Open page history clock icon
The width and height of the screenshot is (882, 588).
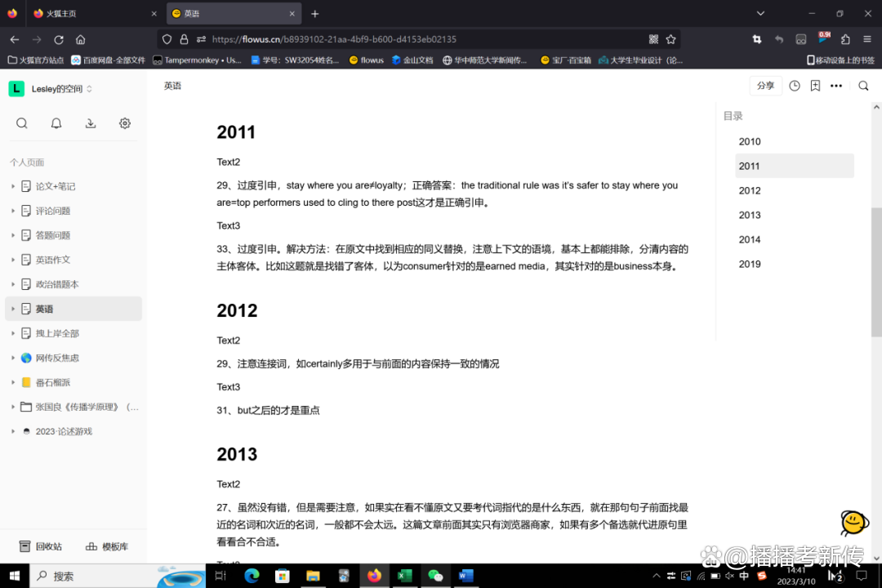795,86
